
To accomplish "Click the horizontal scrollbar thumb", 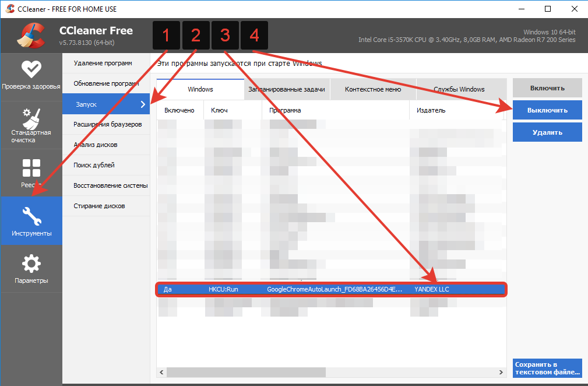I will click(x=246, y=372).
